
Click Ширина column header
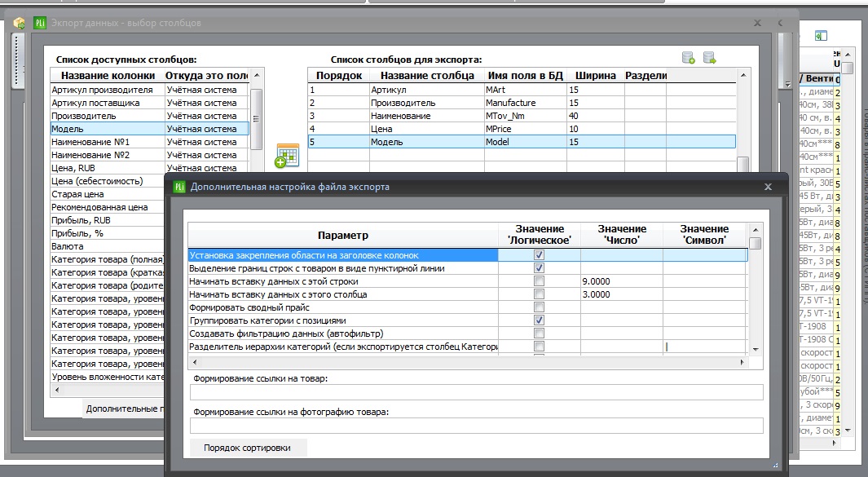tap(596, 75)
